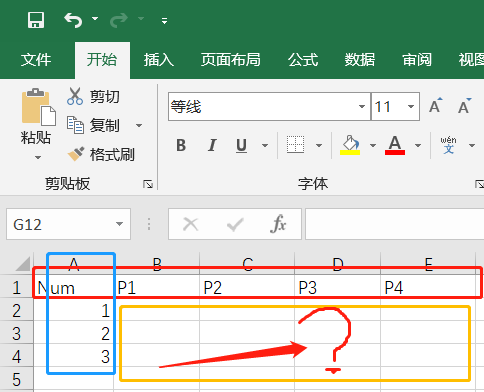Select column C header

coord(247,264)
